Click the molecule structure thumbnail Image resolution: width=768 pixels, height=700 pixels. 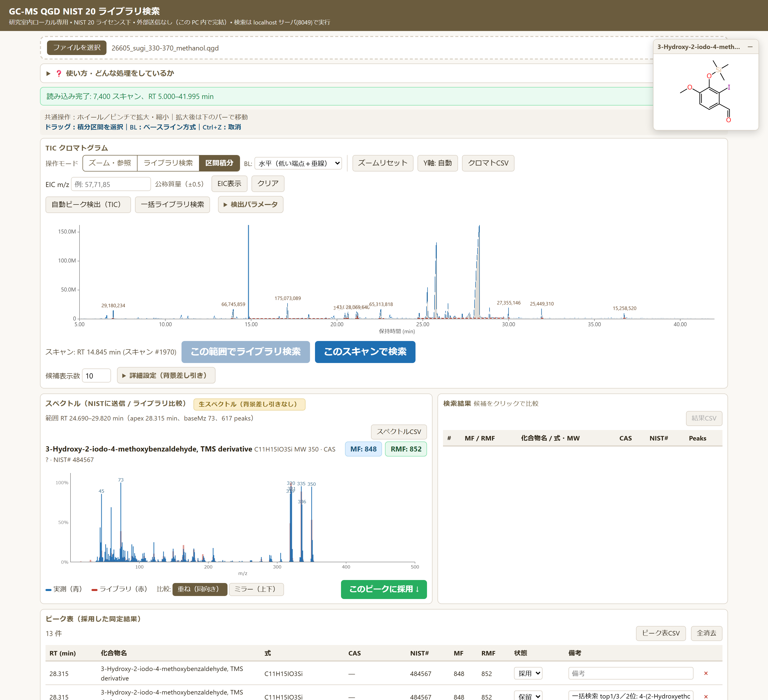705,92
